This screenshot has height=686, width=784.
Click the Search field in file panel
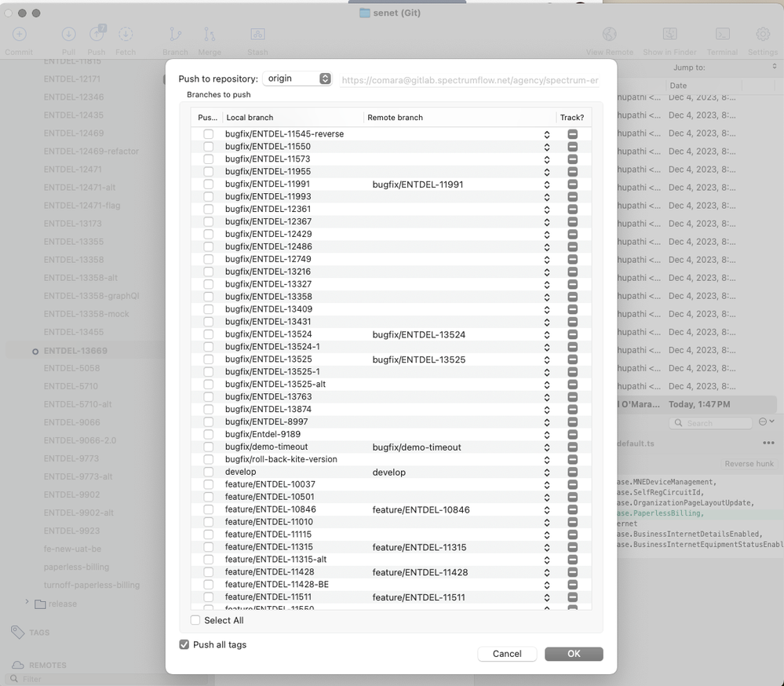click(x=710, y=423)
